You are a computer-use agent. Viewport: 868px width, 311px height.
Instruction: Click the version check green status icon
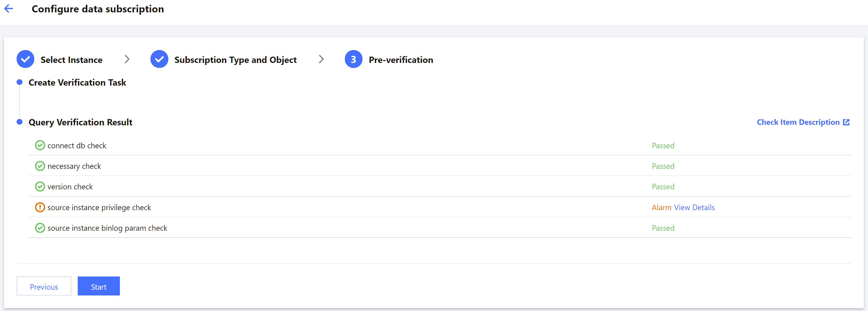tap(40, 186)
